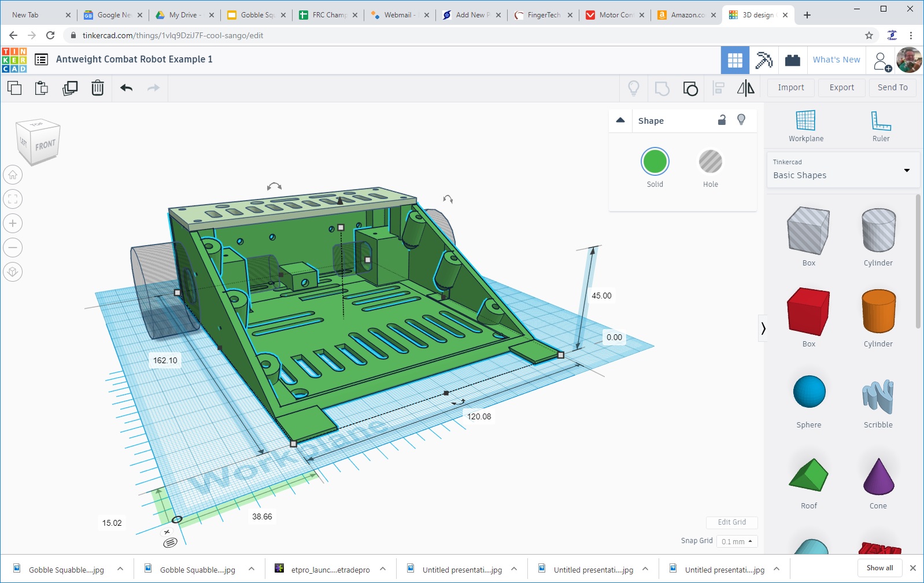Click the Undo arrow
Screen dimensions: 924x583
(127, 88)
